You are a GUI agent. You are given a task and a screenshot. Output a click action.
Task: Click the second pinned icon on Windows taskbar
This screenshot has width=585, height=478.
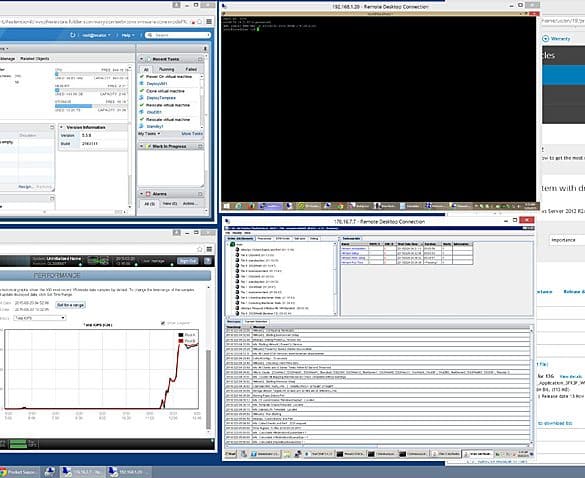[x=50, y=472]
